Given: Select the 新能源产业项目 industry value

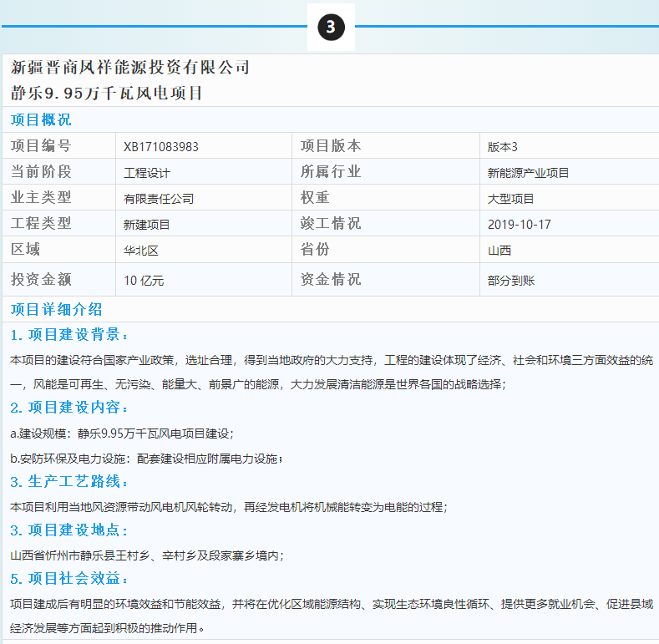Looking at the screenshot, I should click(x=528, y=173).
